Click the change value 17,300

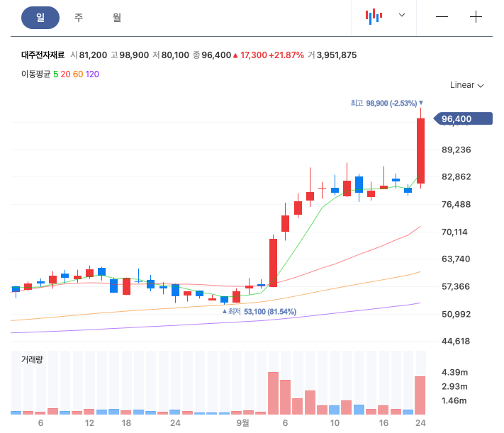[254, 55]
